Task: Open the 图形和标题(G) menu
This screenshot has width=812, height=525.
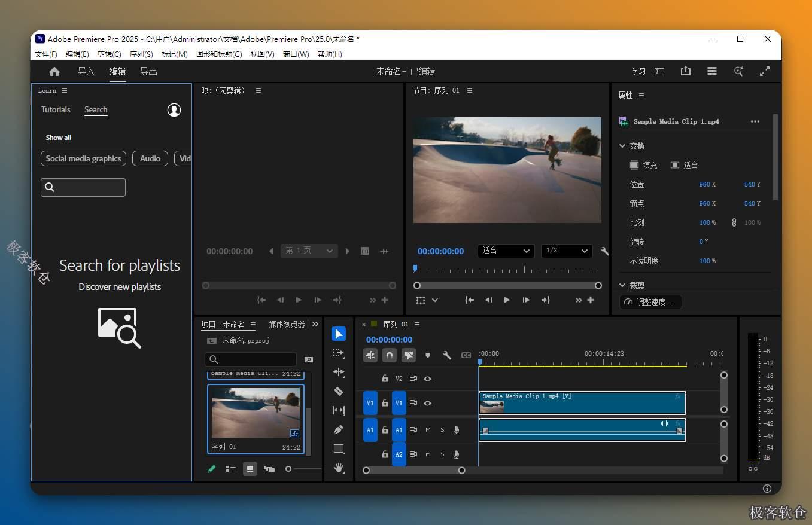Action: click(x=219, y=54)
